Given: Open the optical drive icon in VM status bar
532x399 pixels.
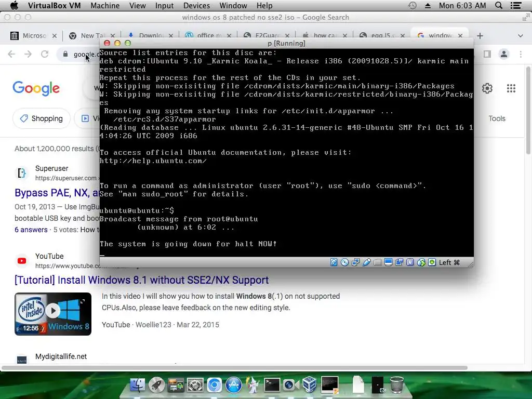Looking at the screenshot, I should click(345, 262).
